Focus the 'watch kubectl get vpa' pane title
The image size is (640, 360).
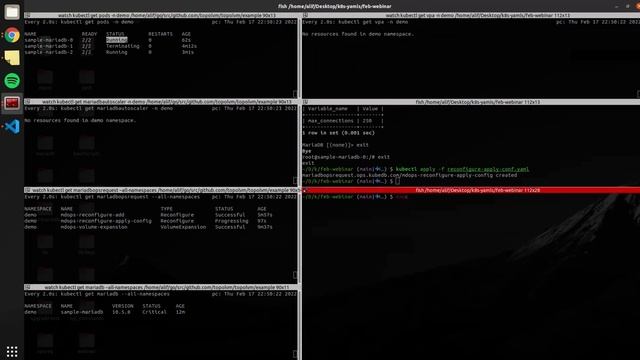pos(478,15)
